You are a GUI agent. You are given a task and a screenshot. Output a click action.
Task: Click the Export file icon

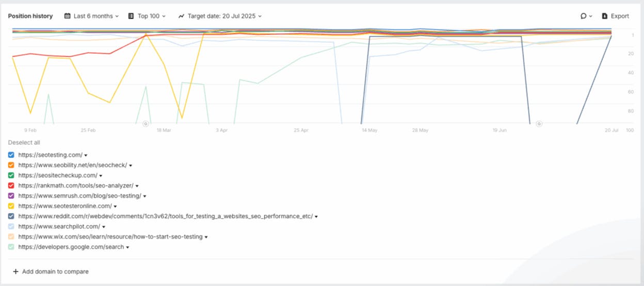604,16
